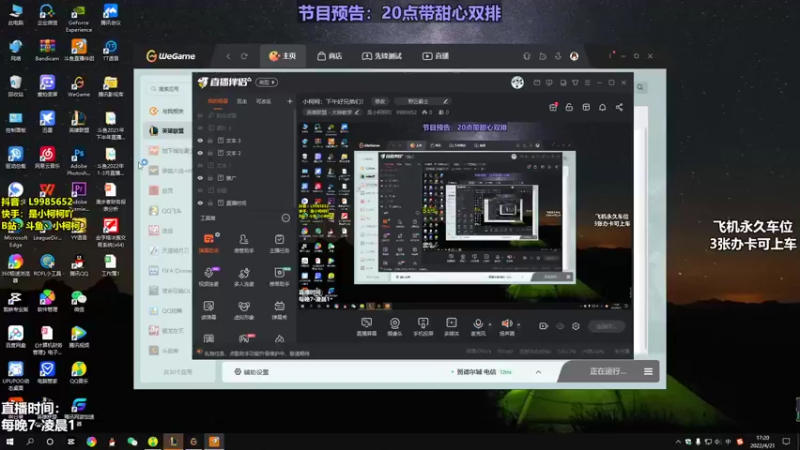Click the share icon in stream header

pos(619,107)
